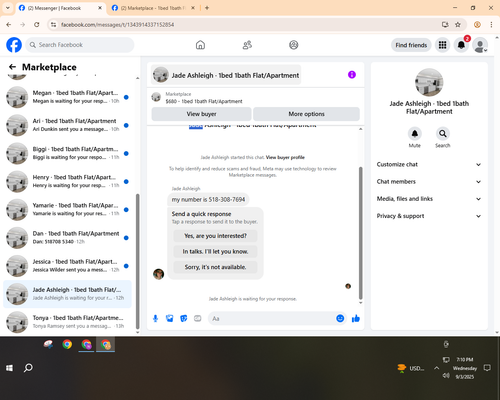
Task: Click the chat messages vertical scrollbar
Action: [360, 233]
